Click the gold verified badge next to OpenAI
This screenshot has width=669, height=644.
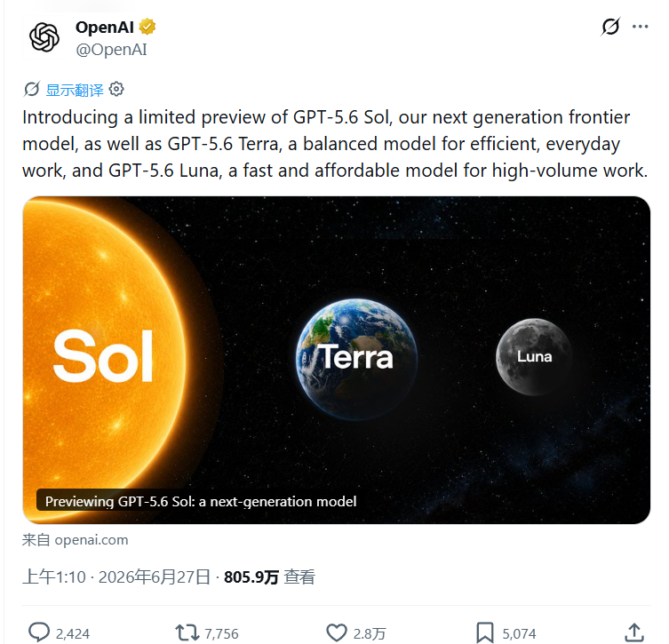147,27
